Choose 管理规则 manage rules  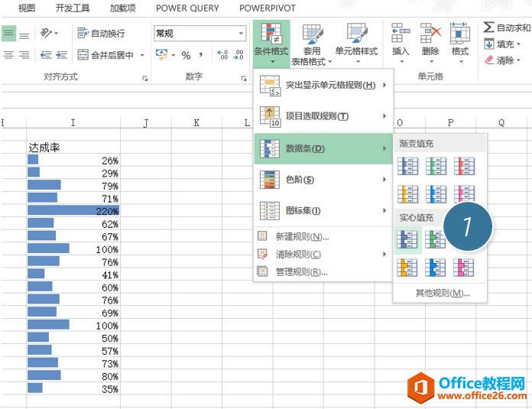coord(323,271)
